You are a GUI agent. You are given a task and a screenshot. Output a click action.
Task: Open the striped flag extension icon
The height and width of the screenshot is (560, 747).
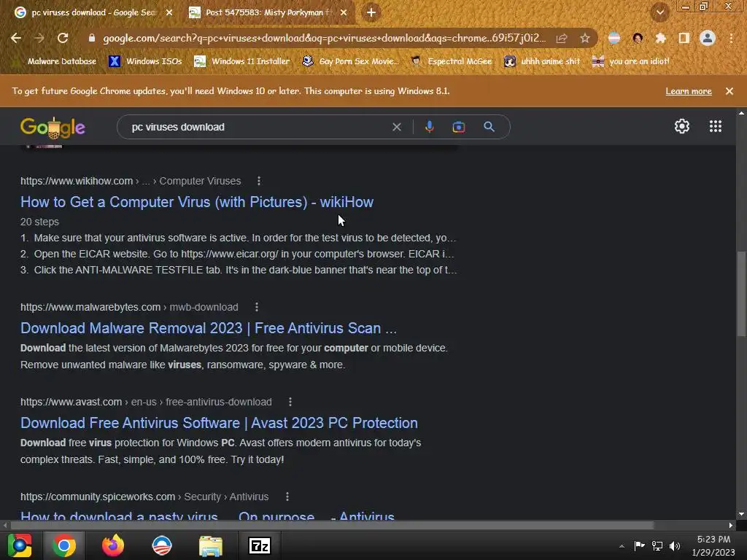coord(614,38)
